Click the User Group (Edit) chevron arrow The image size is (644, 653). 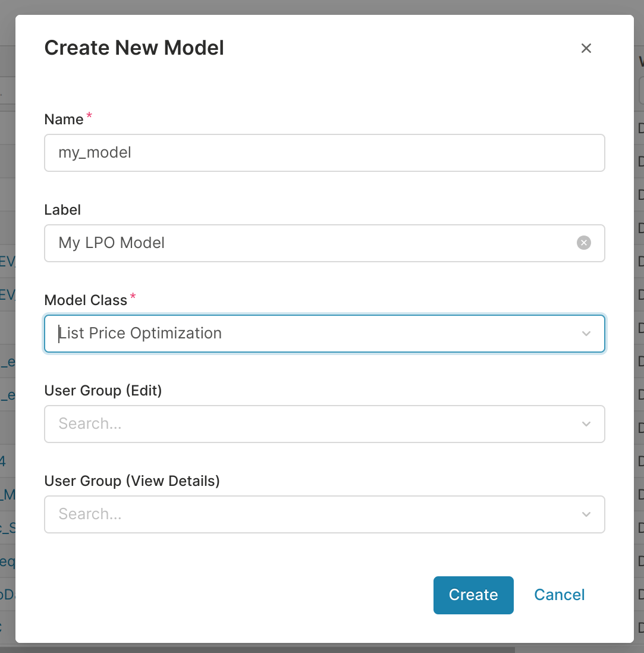point(586,424)
